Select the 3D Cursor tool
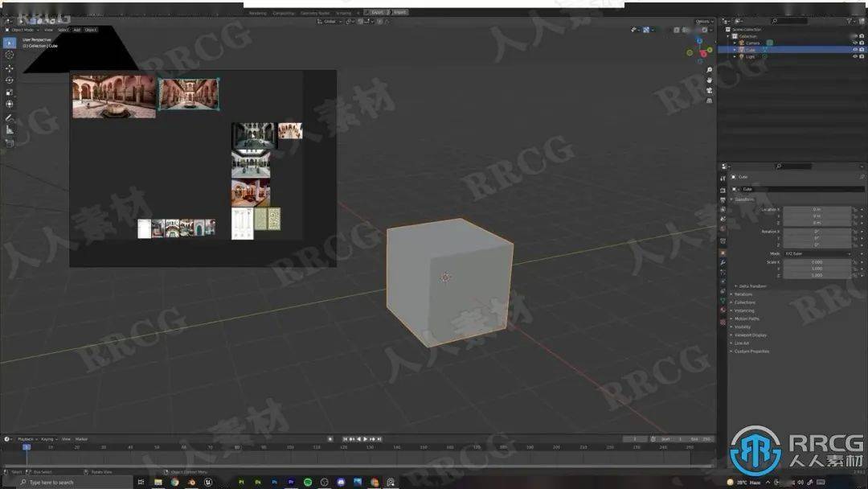 10,55
